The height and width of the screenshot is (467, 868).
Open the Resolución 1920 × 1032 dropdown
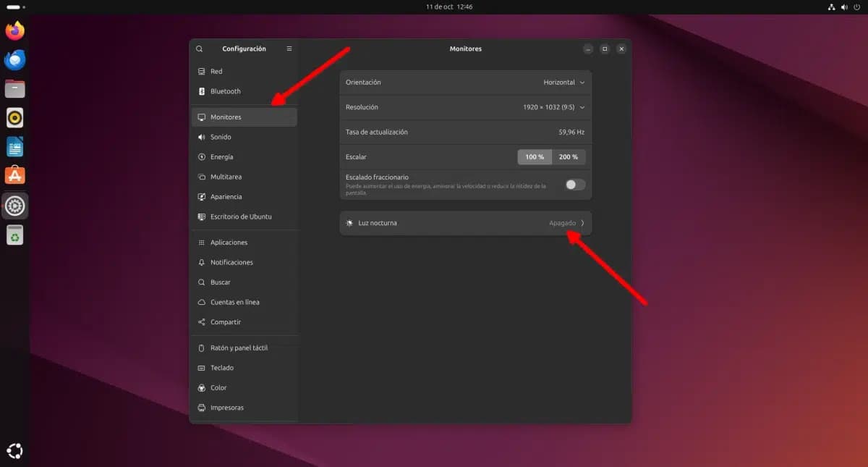tap(553, 107)
